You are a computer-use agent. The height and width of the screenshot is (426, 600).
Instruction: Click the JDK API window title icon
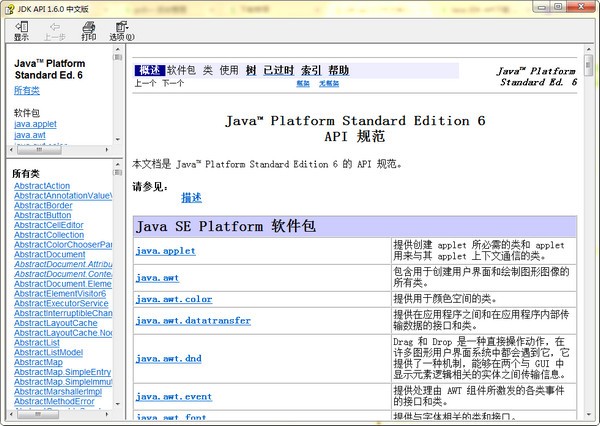coord(9,8)
